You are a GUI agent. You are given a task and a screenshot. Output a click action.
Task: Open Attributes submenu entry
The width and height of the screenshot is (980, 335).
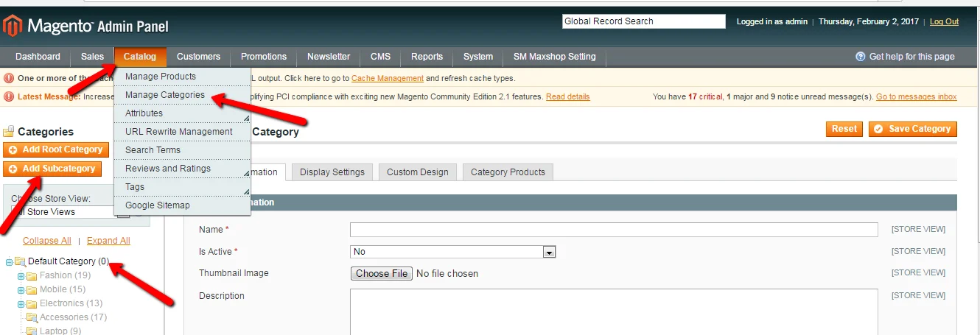[x=182, y=113]
